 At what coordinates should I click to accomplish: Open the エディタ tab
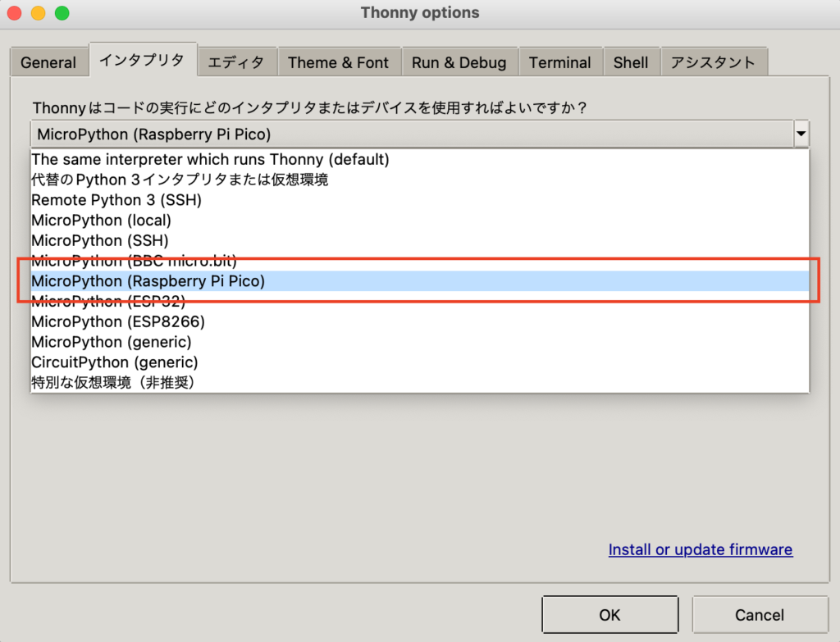[x=236, y=62]
